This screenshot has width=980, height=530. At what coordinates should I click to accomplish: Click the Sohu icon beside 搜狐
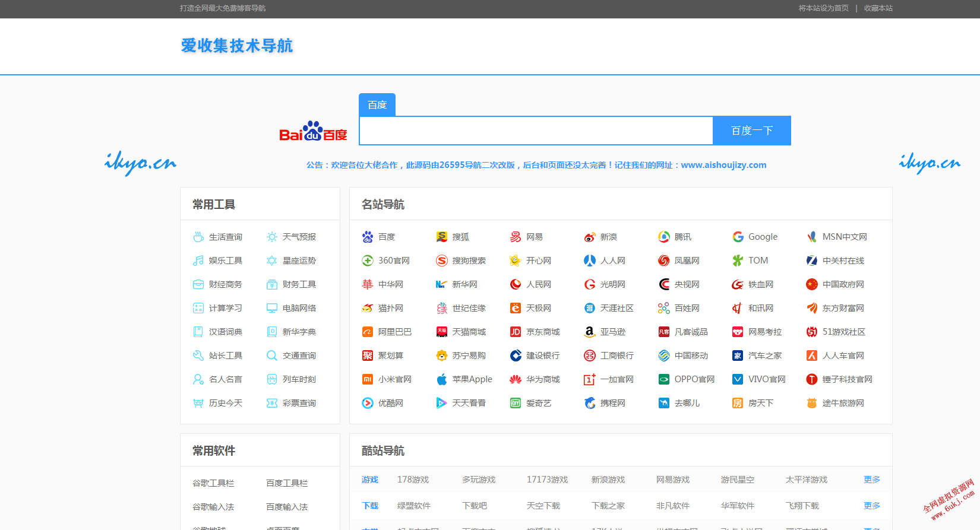[442, 237]
